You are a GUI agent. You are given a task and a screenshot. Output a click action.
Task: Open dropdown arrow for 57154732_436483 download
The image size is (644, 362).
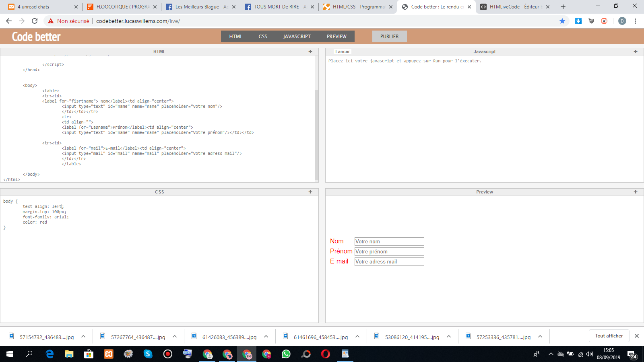coord(83,337)
